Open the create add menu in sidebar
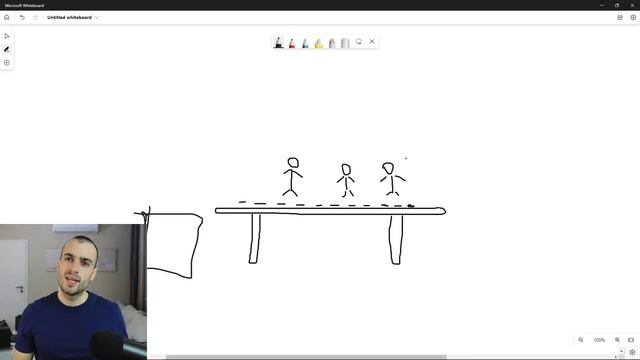The height and width of the screenshot is (360, 640). coord(7,63)
